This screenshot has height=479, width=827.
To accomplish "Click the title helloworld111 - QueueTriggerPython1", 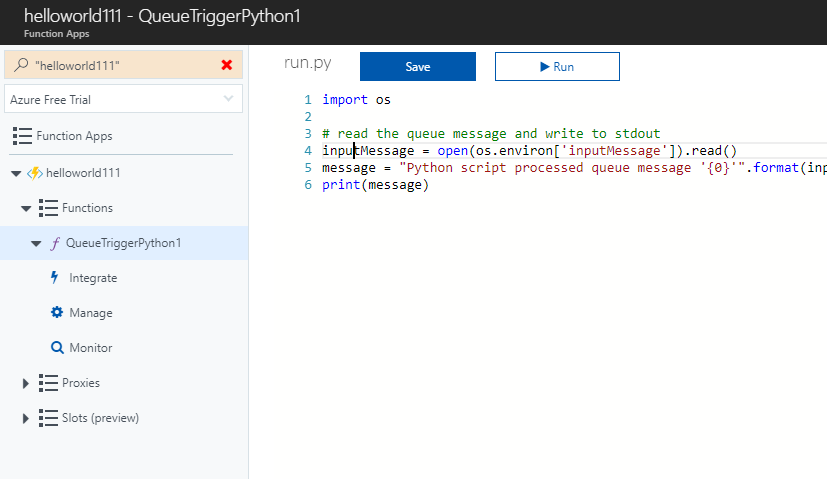I will (x=162, y=16).
